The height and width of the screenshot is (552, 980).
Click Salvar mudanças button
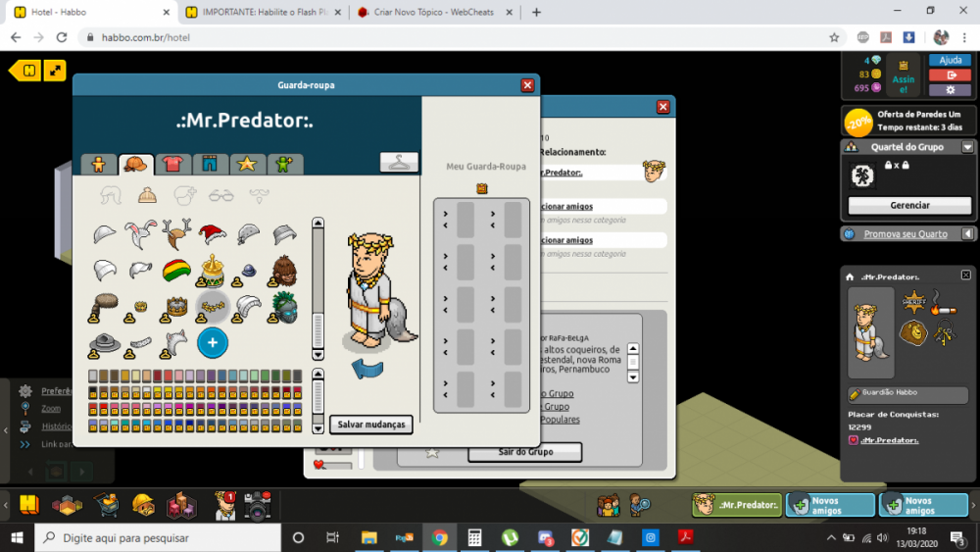371,425
